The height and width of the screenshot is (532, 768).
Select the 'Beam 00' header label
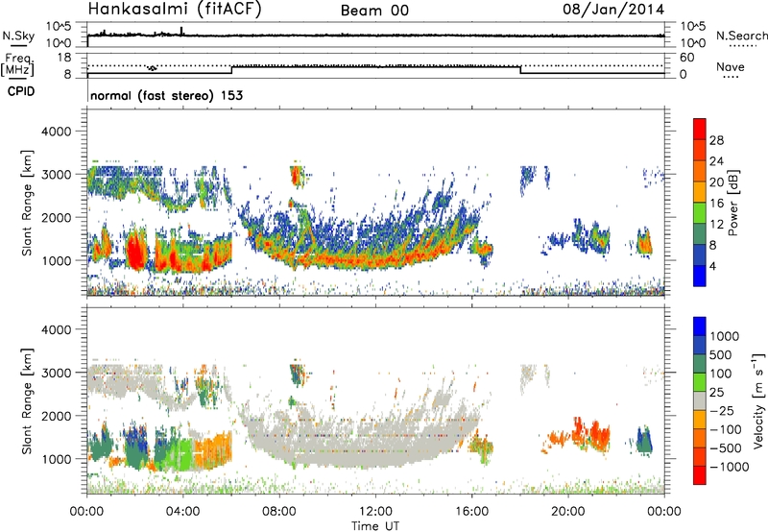pyautogui.click(x=374, y=11)
